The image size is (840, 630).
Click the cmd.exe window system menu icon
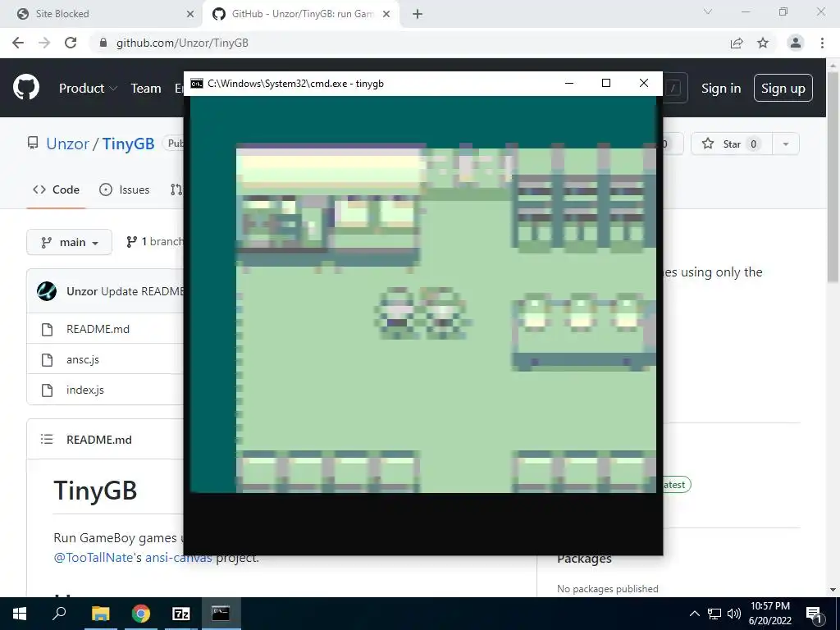pyautogui.click(x=197, y=84)
